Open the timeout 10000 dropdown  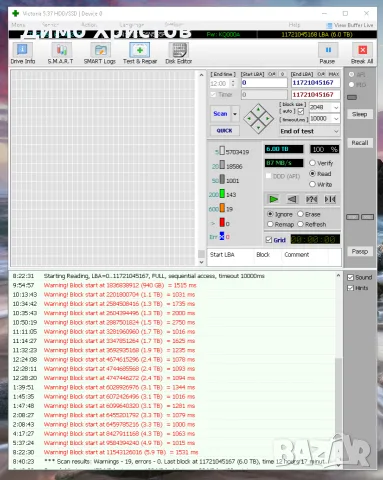(x=336, y=119)
